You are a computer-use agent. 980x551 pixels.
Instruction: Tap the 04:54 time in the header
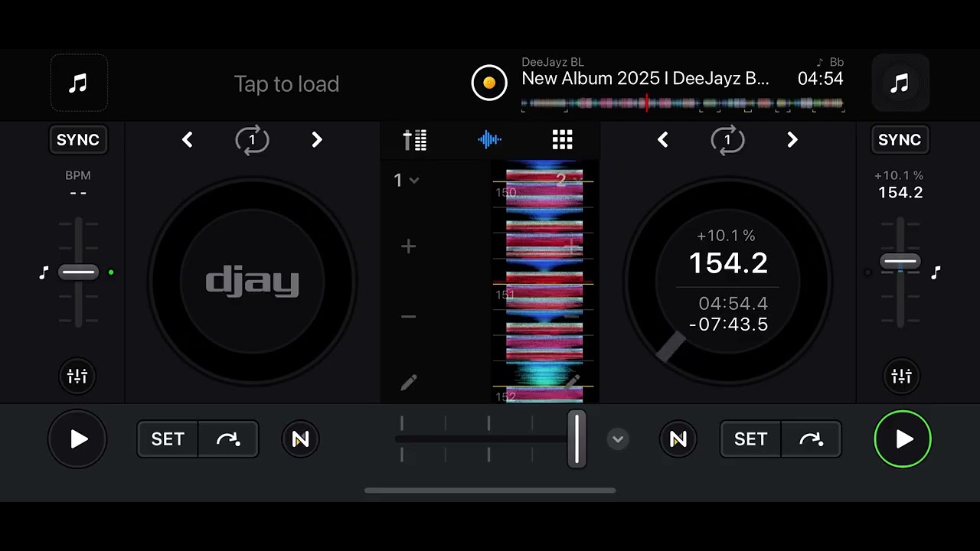(821, 79)
